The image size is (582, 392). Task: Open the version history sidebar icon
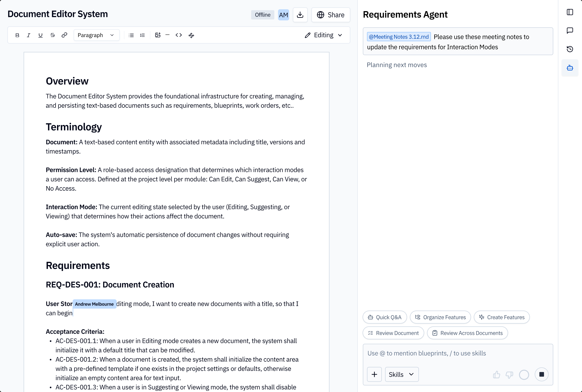pyautogui.click(x=570, y=49)
